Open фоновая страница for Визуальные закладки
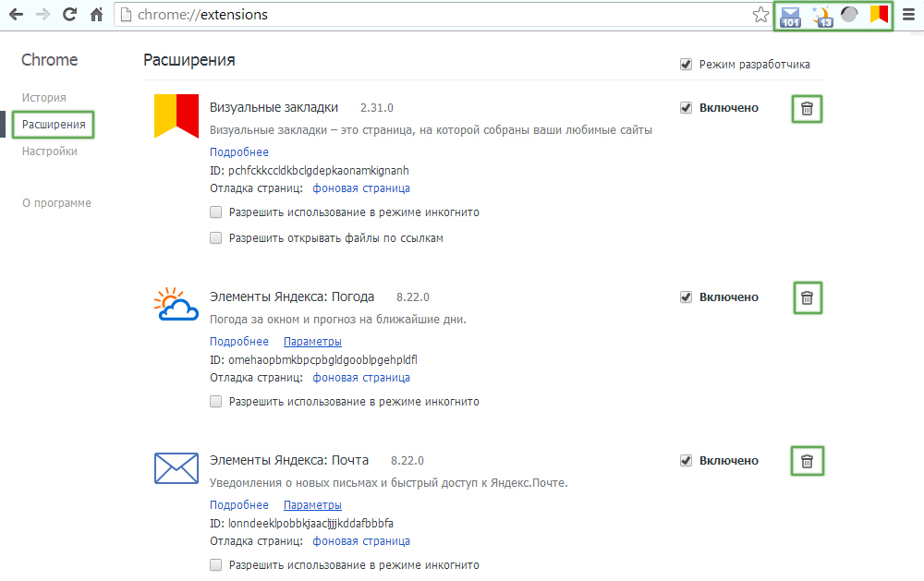 tap(361, 188)
